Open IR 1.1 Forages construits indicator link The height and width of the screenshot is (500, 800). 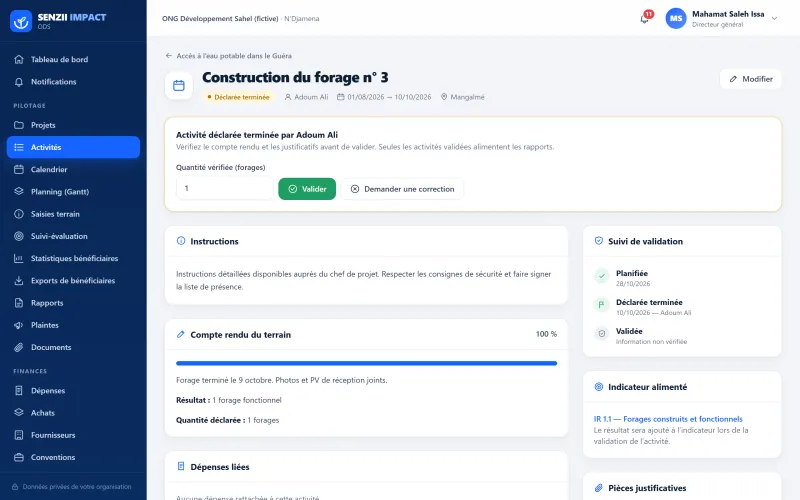coord(668,419)
